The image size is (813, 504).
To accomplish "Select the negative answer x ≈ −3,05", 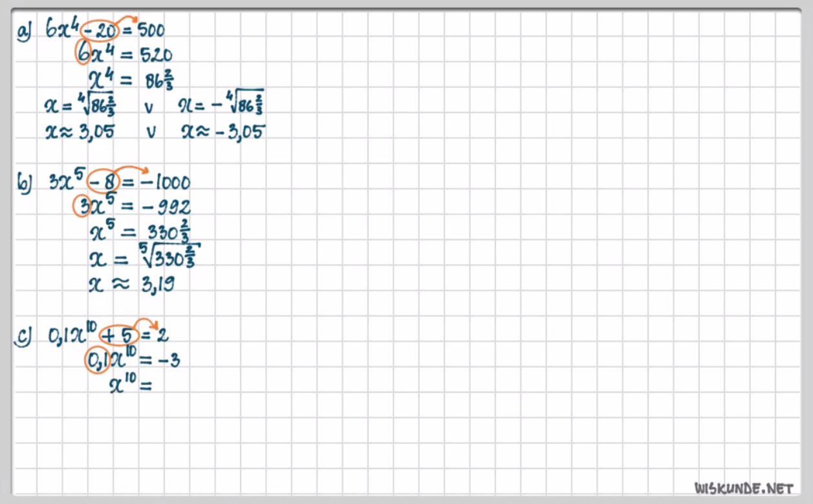I will pos(223,132).
